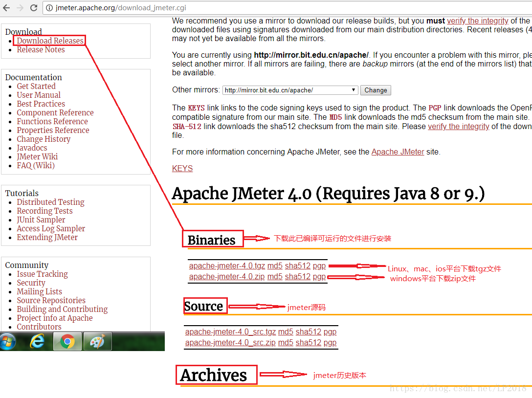The height and width of the screenshot is (398, 532).
Task: Open sha512 for apache-jmeter-4.0_src.zip
Action: pyautogui.click(x=309, y=343)
